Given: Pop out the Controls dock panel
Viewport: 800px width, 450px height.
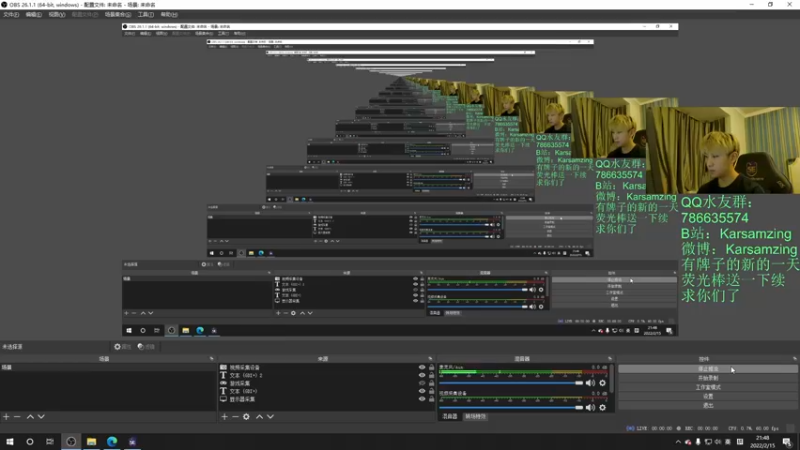Looking at the screenshot, I should 794,359.
